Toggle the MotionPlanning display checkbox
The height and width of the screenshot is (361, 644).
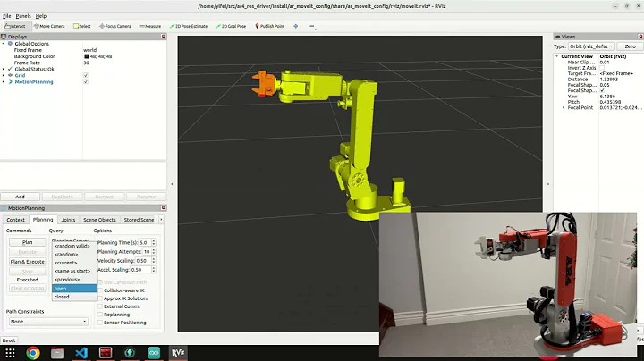(x=86, y=82)
